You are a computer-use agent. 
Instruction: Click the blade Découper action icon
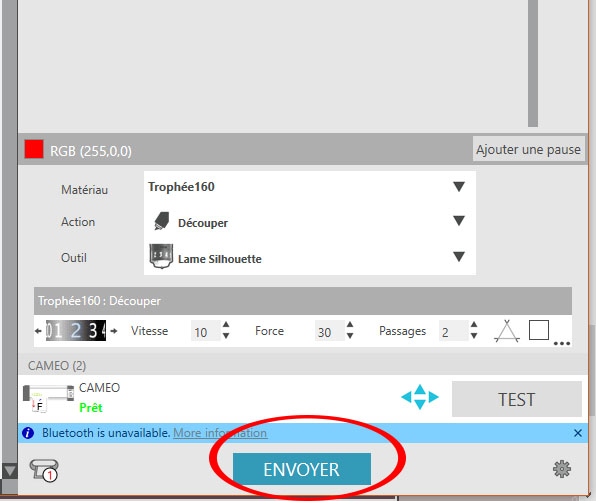[x=161, y=221]
